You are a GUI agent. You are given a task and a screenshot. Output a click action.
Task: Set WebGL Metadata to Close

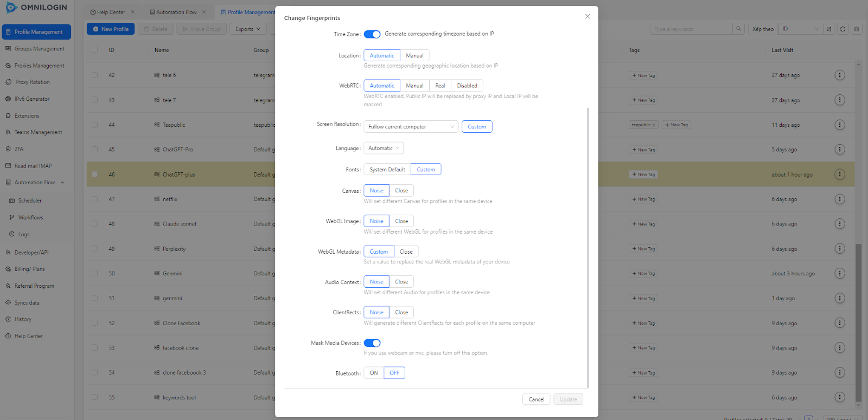pyautogui.click(x=406, y=252)
